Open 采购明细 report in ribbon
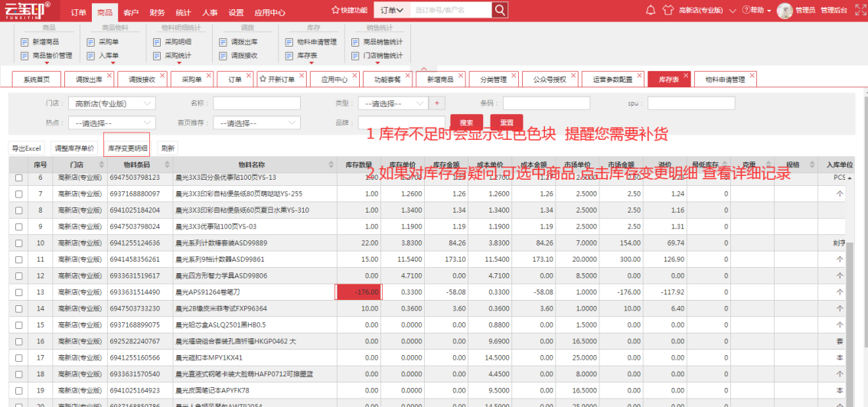This screenshot has width=868, height=407. tap(173, 42)
